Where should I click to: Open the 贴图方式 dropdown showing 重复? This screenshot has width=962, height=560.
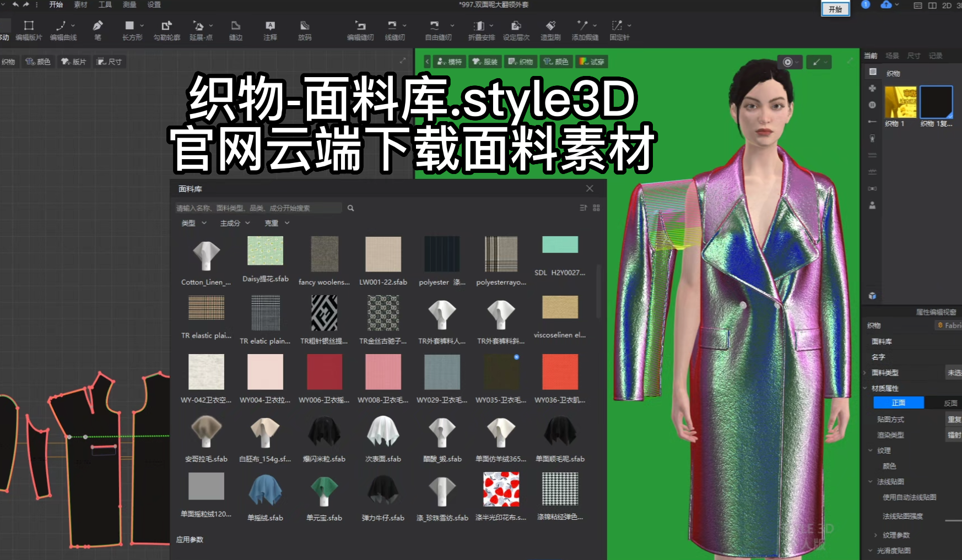[954, 419]
